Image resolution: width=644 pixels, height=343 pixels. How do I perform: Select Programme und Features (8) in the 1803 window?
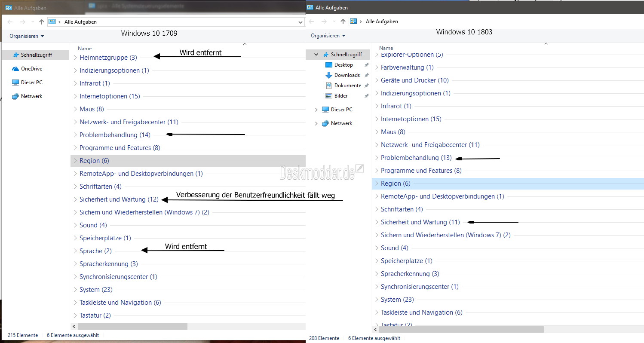click(x=421, y=171)
